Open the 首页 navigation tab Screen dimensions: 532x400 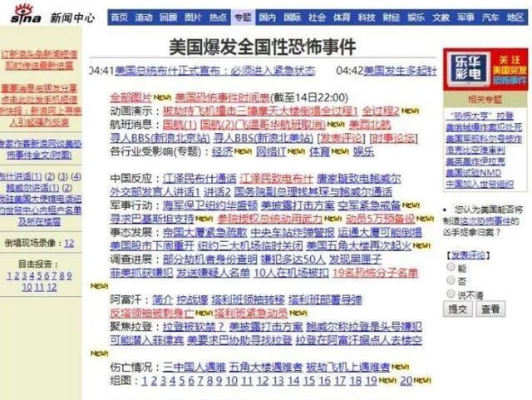tap(120, 17)
